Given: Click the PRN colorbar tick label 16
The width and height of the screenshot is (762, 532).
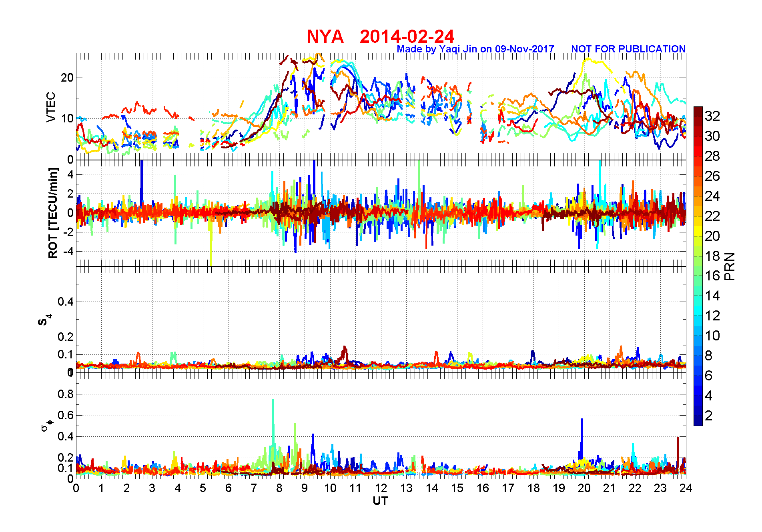Looking at the screenshot, I should [712, 276].
